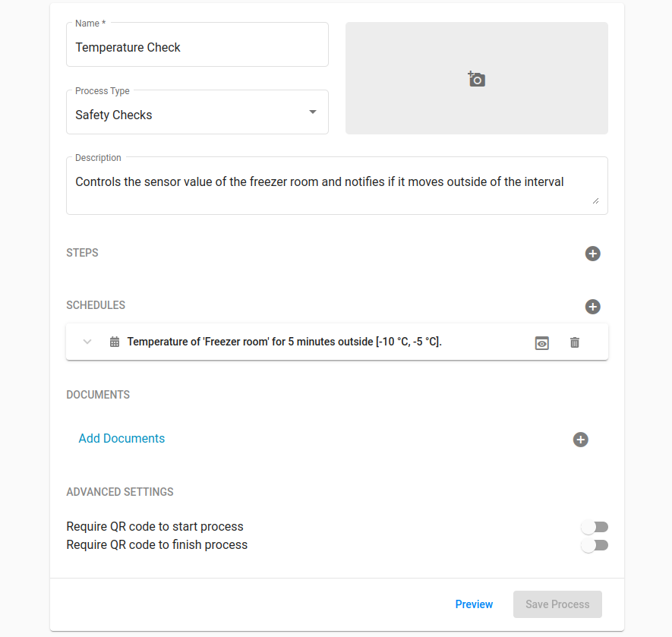Click the Add Documents link
The height and width of the screenshot is (637, 672).
point(121,439)
